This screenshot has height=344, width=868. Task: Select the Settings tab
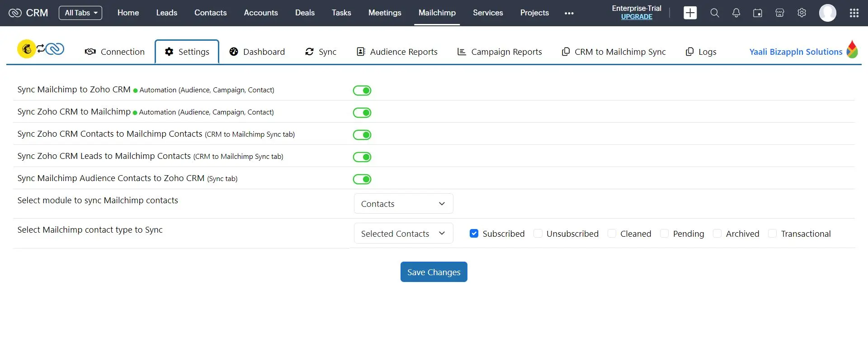[187, 52]
